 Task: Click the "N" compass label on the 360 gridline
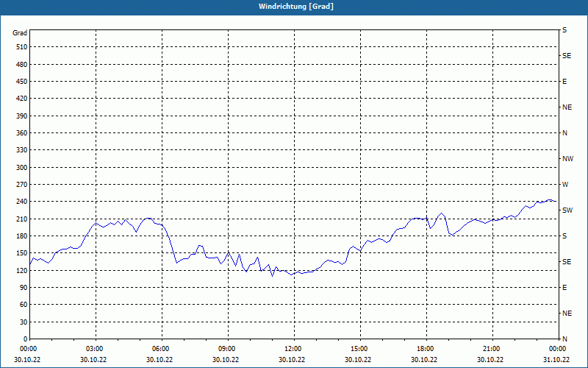pyautogui.click(x=564, y=133)
